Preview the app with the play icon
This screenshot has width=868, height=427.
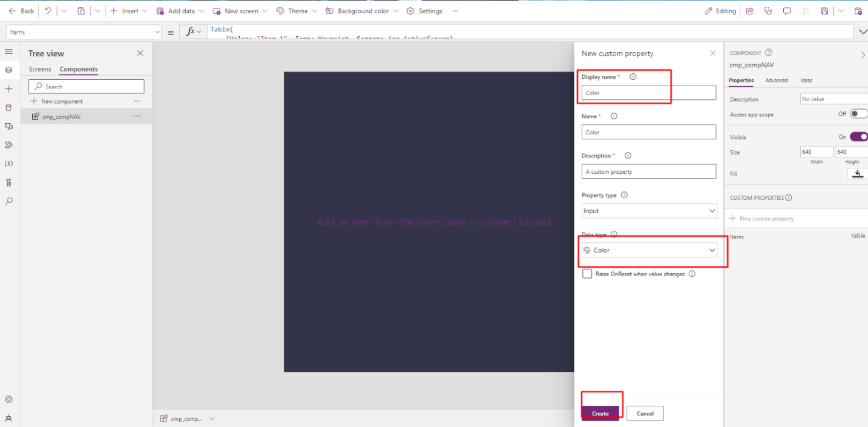click(806, 10)
